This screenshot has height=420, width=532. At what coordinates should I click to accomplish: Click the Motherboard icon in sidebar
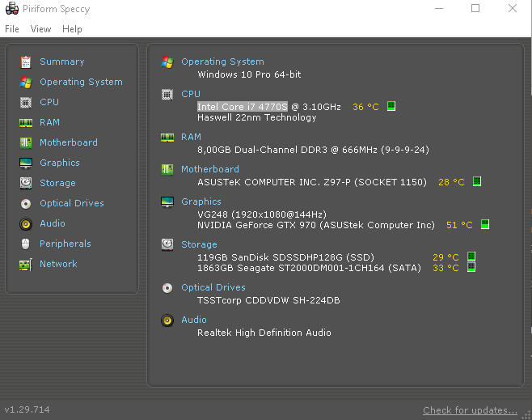pos(26,143)
